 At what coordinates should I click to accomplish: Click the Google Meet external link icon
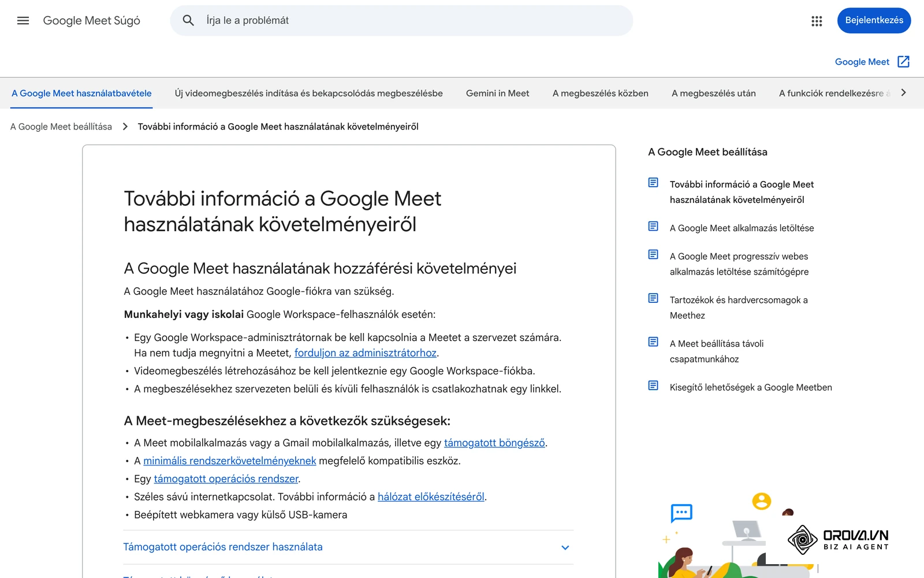pos(904,62)
